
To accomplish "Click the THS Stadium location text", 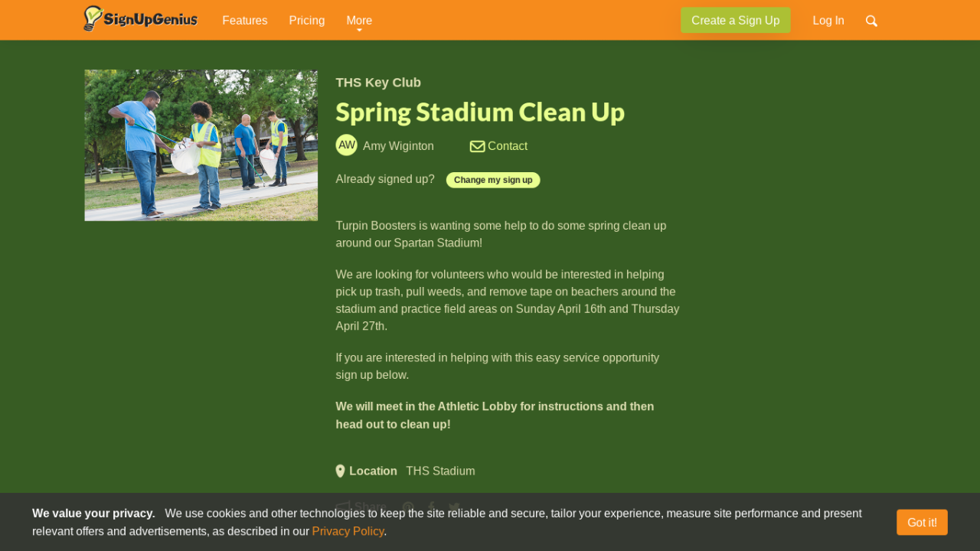I will pyautogui.click(x=440, y=471).
